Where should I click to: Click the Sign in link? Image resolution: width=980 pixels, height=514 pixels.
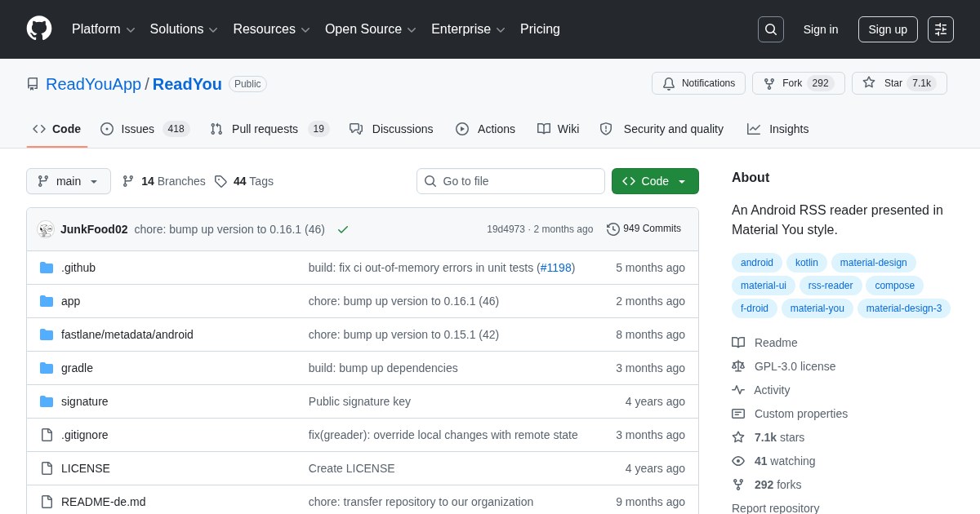tap(821, 29)
